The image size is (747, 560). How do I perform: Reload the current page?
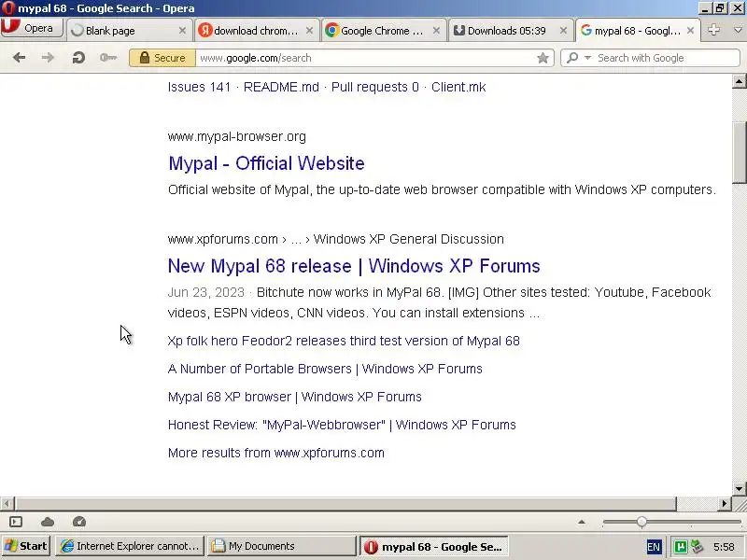[78, 58]
